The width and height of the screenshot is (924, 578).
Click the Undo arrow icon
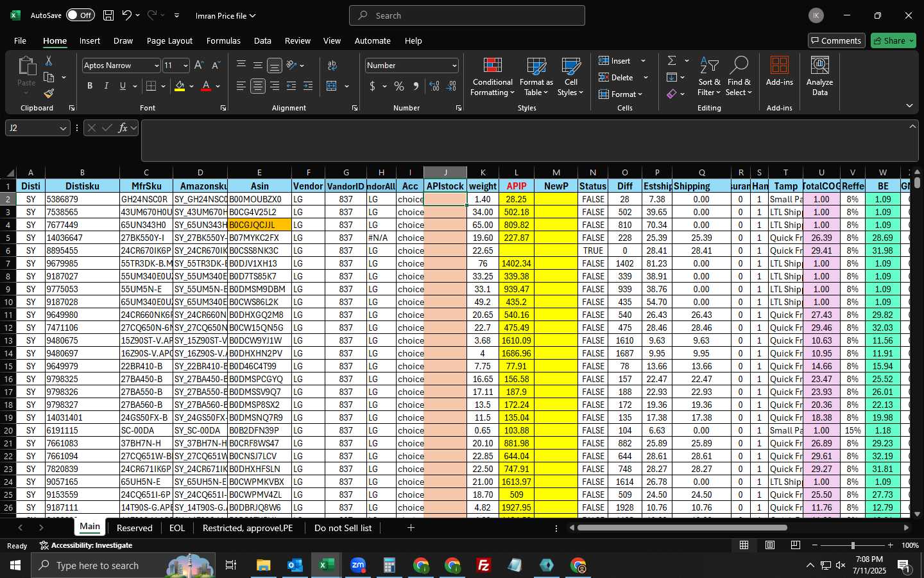click(126, 15)
